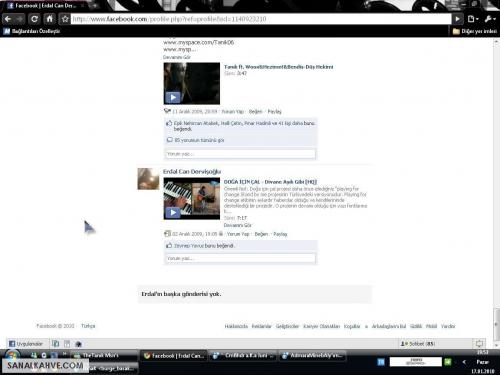Click the comment box under first post
500x375 pixels.
240,154
